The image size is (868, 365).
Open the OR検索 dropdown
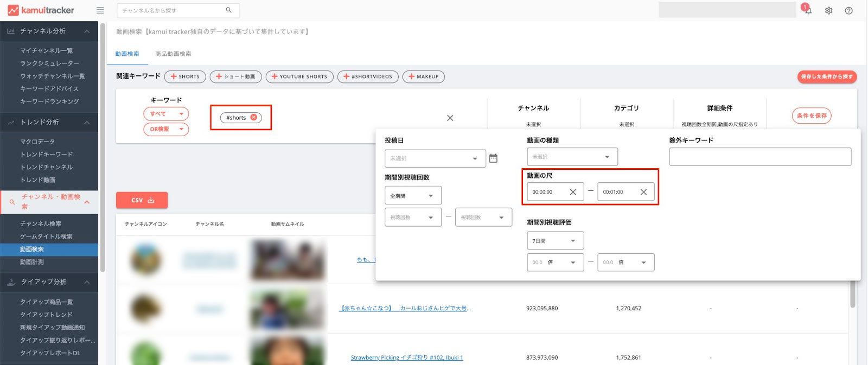click(166, 129)
